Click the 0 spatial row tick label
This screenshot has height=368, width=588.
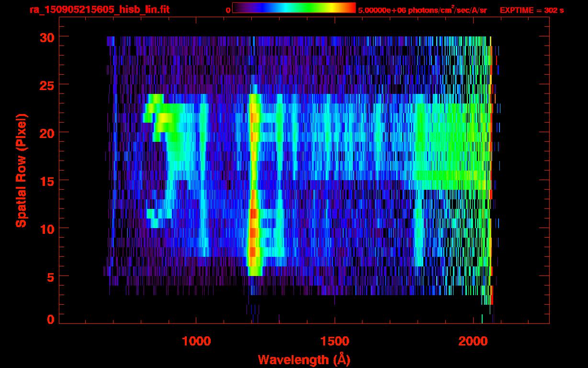(x=51, y=319)
